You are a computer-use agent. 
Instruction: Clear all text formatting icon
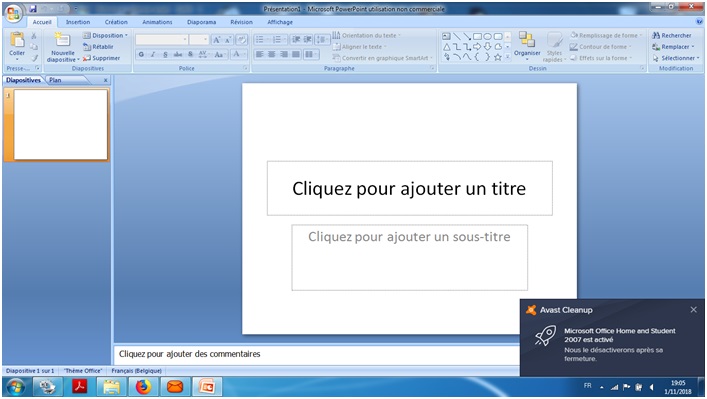242,40
